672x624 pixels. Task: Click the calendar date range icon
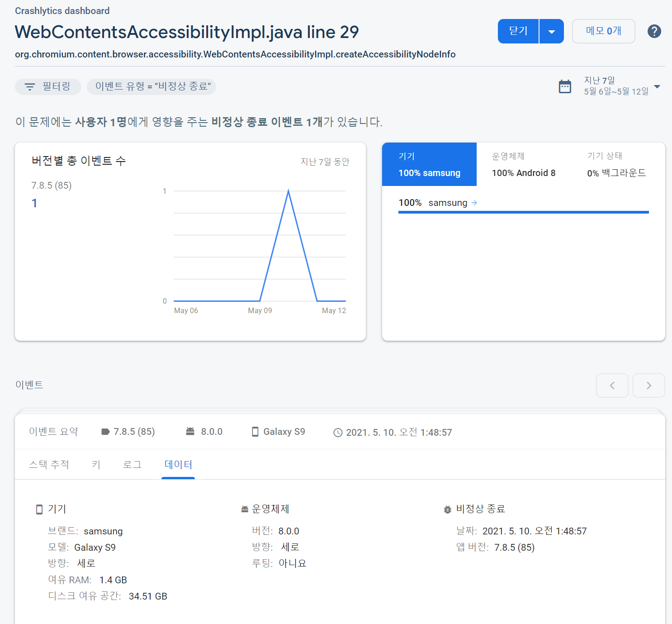click(565, 86)
